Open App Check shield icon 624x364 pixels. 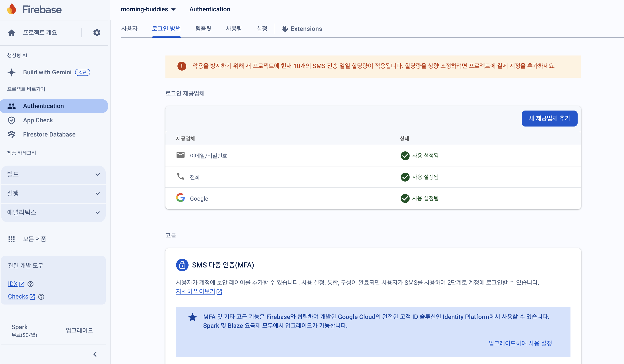pos(12,120)
